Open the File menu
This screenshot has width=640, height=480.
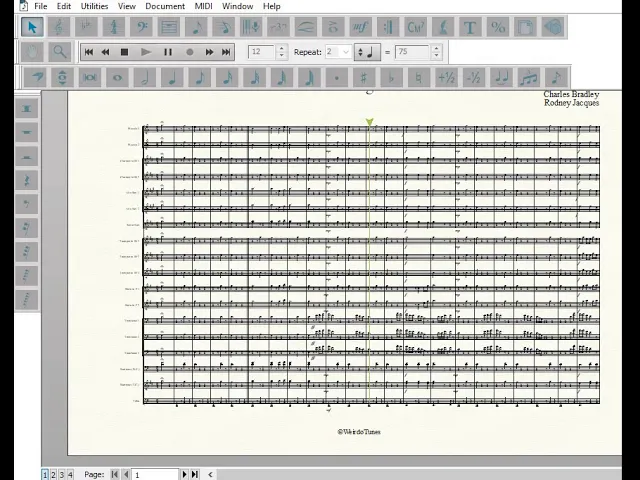pyautogui.click(x=40, y=6)
